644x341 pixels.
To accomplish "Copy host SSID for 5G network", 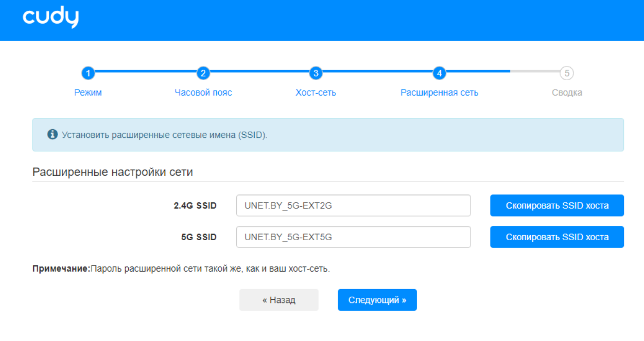I will click(x=557, y=237).
